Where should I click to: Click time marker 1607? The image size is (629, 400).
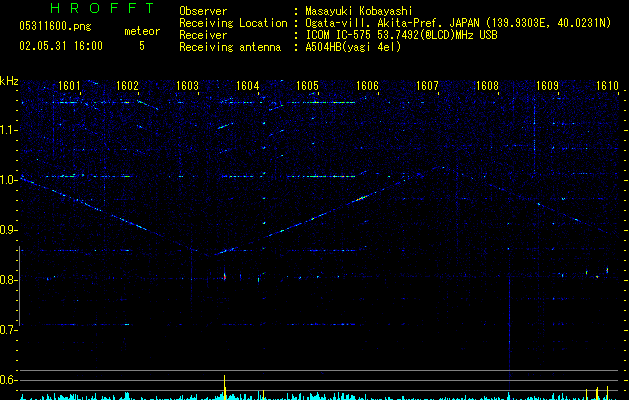[x=427, y=86]
